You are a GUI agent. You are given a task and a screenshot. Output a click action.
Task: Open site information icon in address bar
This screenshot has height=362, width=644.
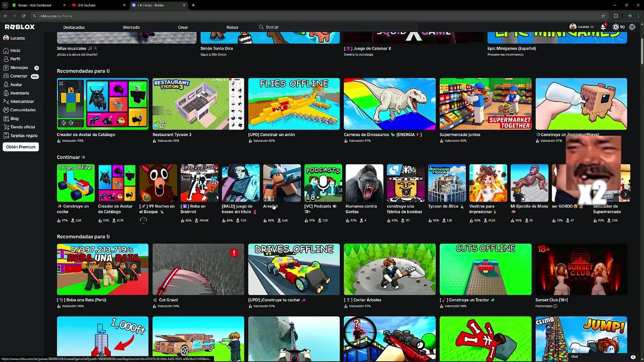click(35, 16)
